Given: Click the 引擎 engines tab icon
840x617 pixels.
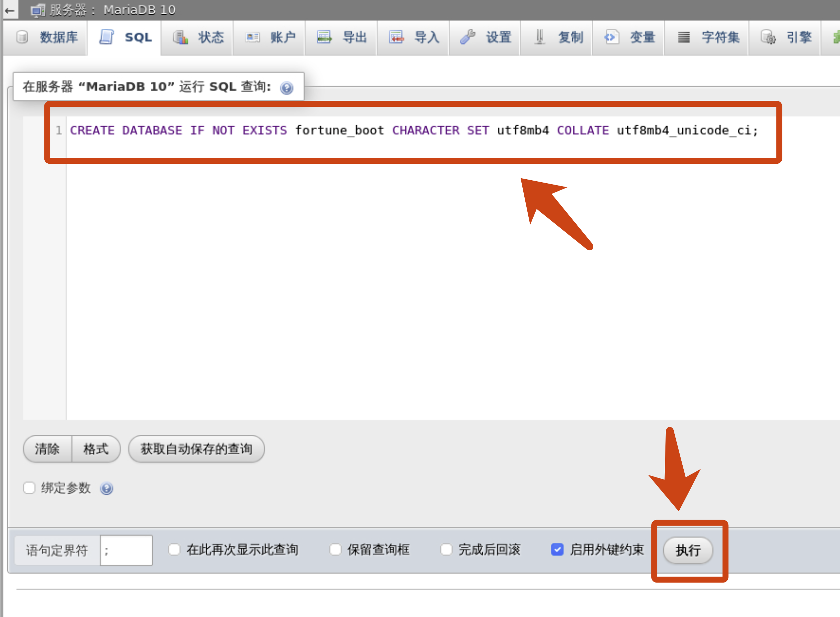Looking at the screenshot, I should click(768, 37).
